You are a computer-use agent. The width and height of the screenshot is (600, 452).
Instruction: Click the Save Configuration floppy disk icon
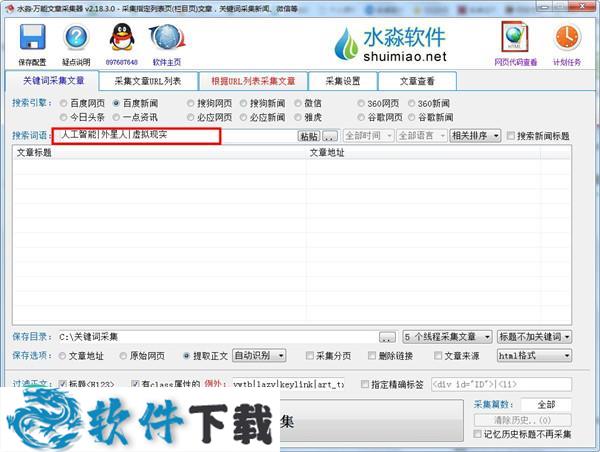(x=32, y=39)
